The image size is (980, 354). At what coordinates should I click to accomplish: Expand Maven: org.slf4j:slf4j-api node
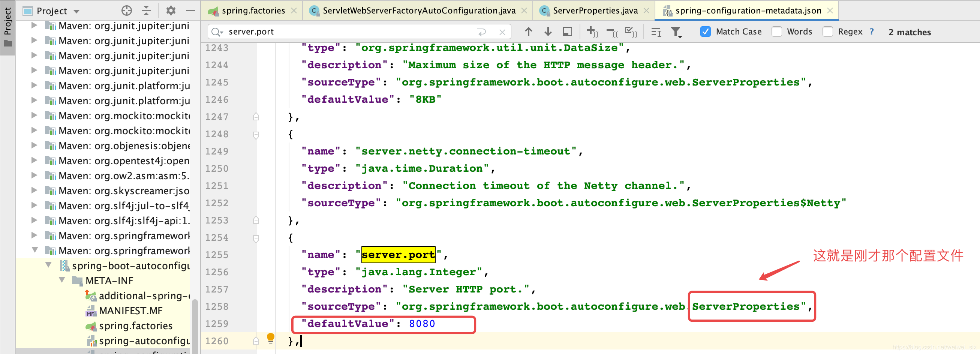point(34,220)
